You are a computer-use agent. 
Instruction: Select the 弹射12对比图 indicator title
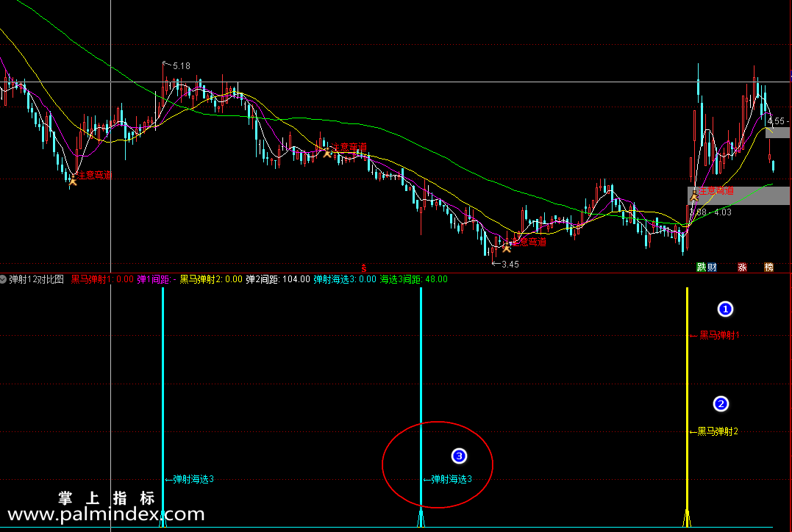coord(36,279)
